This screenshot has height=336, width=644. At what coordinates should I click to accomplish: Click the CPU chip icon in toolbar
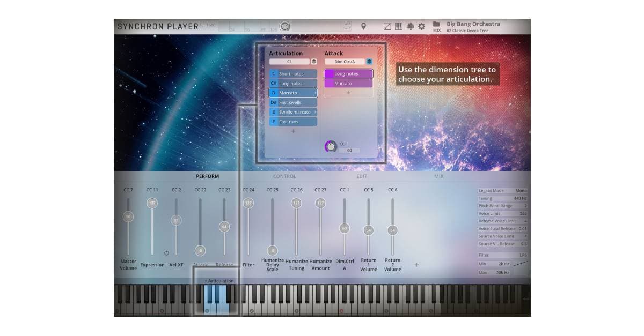[x=410, y=26]
